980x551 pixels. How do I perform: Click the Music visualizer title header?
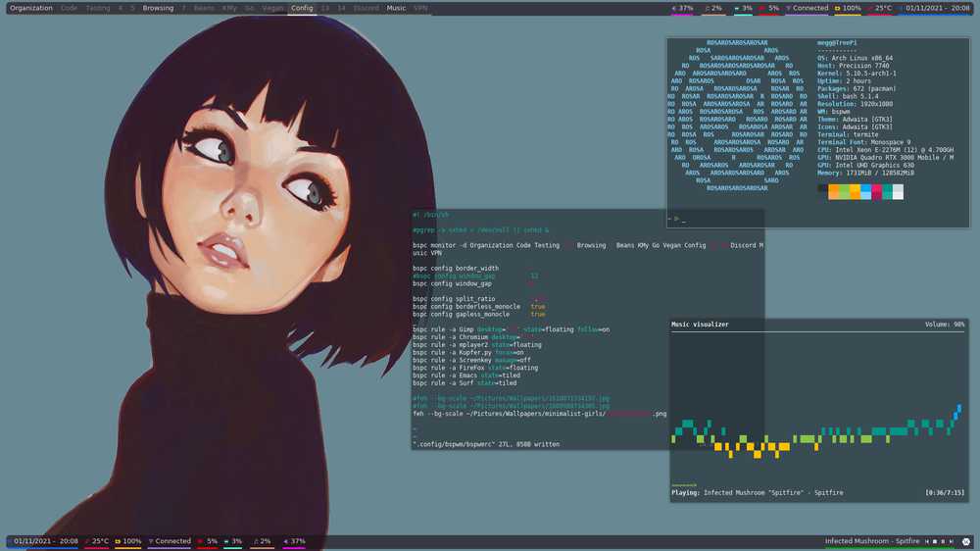[700, 324]
